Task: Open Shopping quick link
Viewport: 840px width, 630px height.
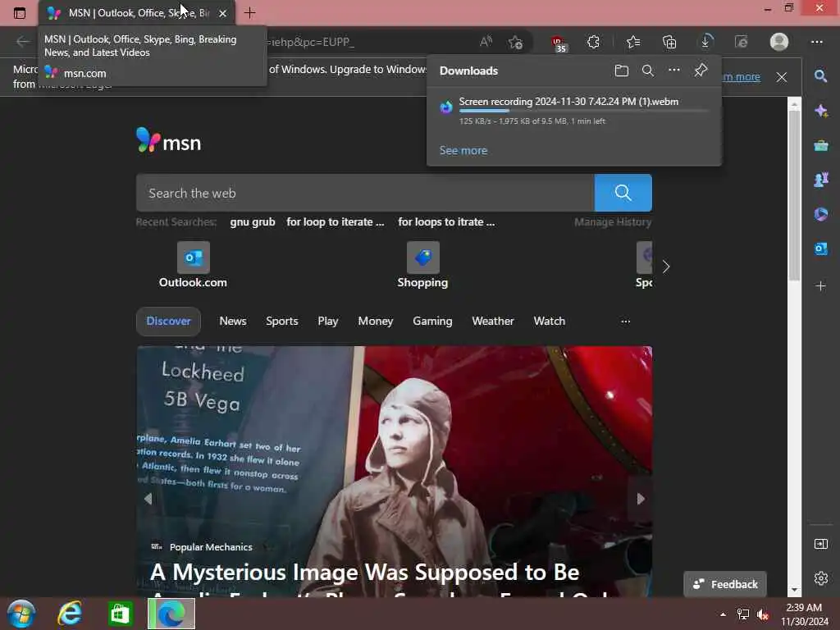Action: pyautogui.click(x=422, y=265)
